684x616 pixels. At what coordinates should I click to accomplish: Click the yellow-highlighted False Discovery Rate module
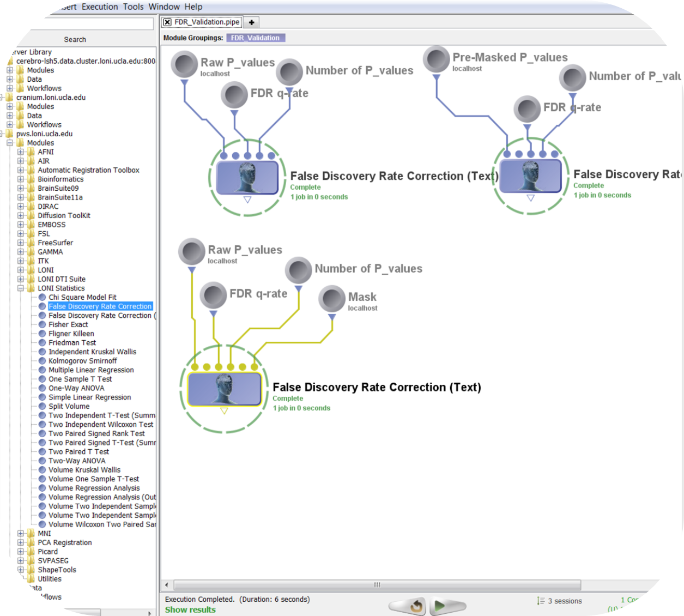click(224, 388)
